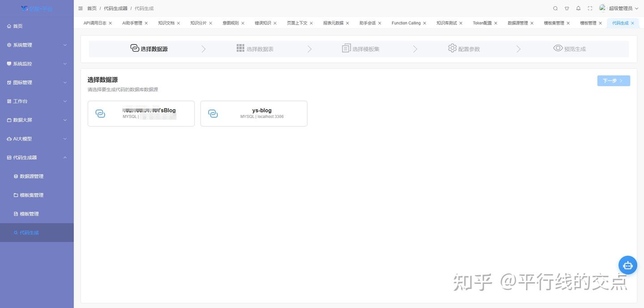Expand 图标管理 sidebar menu
The image size is (644, 308).
(x=37, y=82)
